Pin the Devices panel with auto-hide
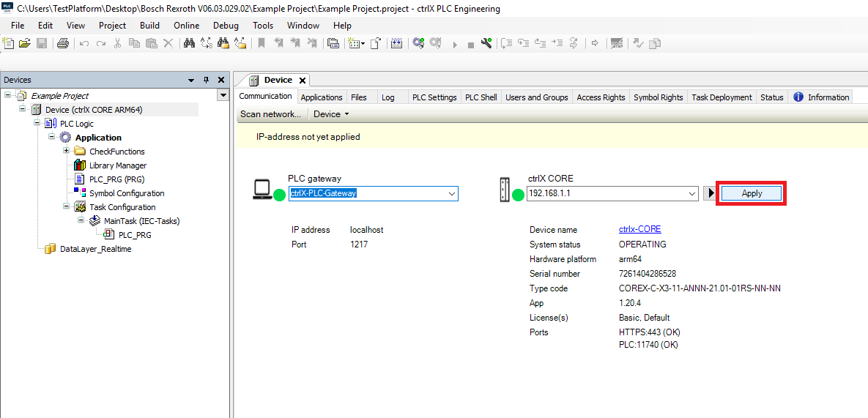The image size is (868, 418). click(206, 80)
